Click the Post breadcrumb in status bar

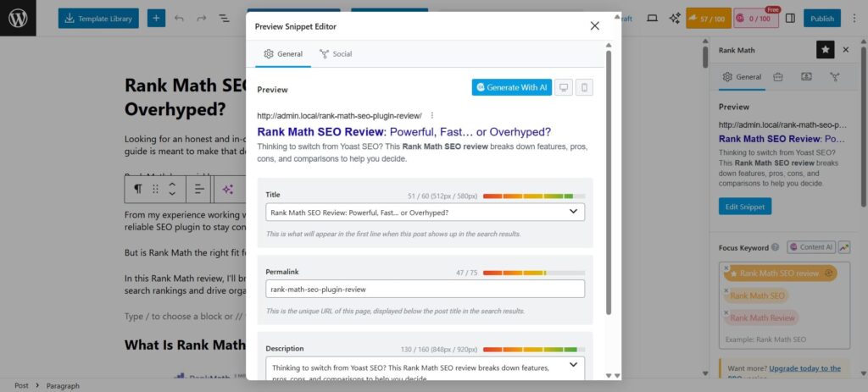[21, 385]
